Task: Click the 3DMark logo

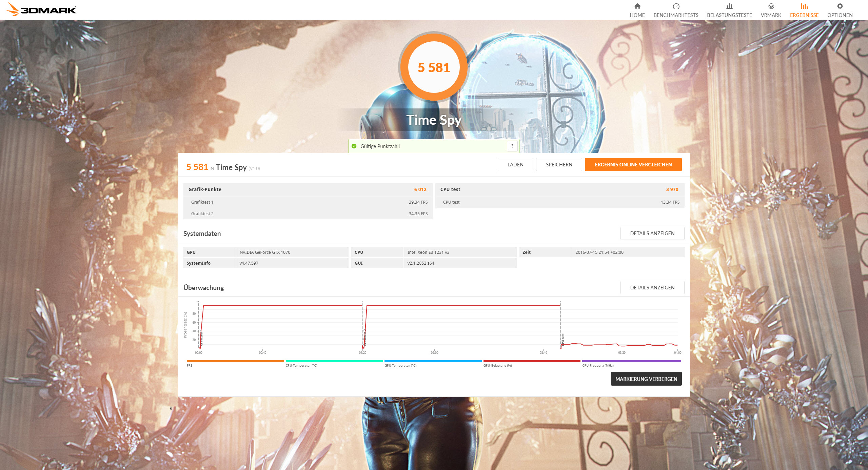Action: point(41,9)
